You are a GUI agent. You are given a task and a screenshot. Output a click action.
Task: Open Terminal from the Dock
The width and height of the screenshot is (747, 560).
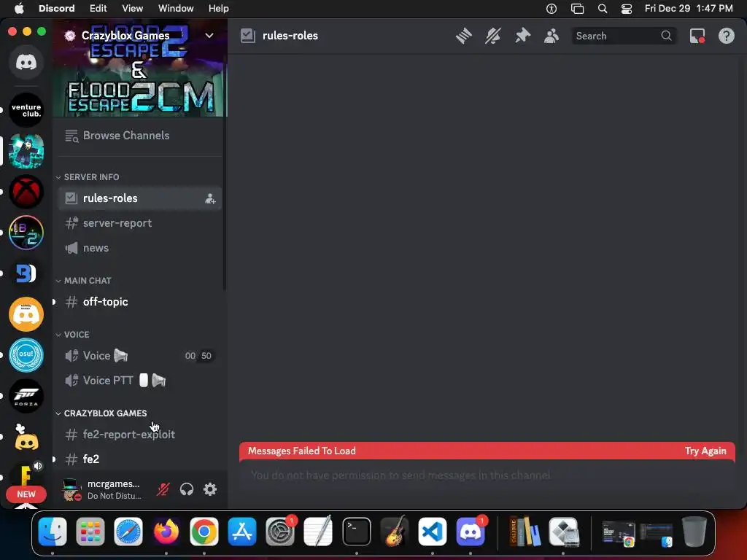click(356, 532)
